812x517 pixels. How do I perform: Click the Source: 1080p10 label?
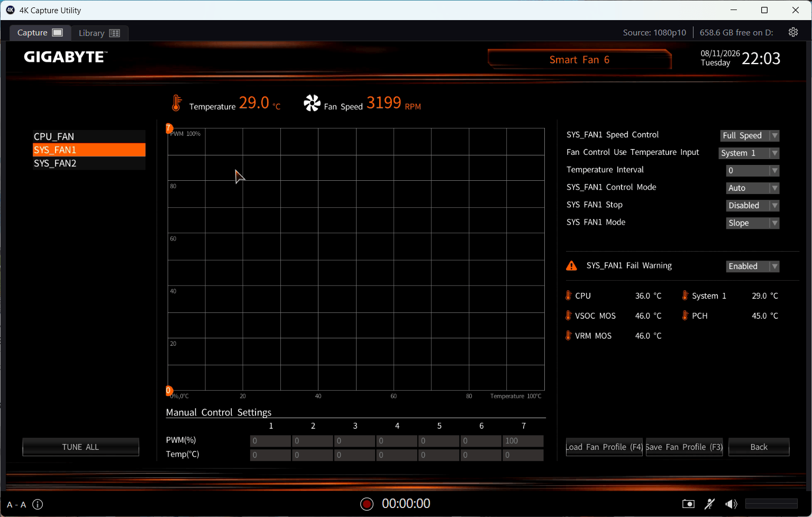point(654,33)
